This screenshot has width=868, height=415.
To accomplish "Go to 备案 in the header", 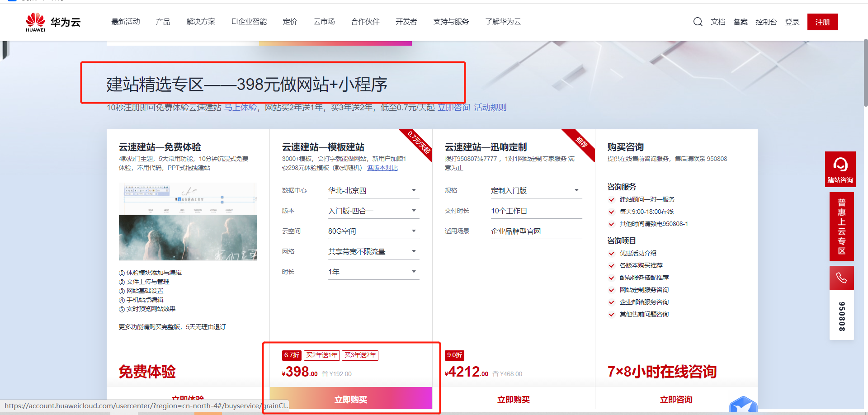I will (x=741, y=22).
